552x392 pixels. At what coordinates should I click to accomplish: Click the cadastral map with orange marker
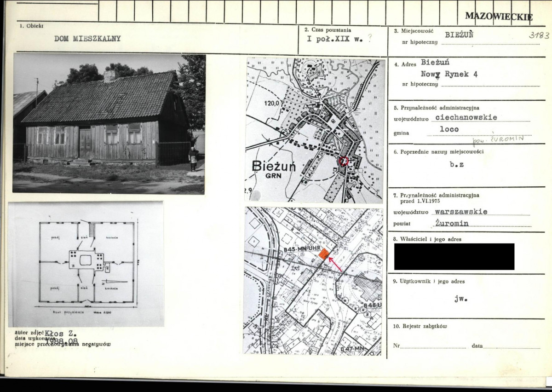tap(313, 281)
